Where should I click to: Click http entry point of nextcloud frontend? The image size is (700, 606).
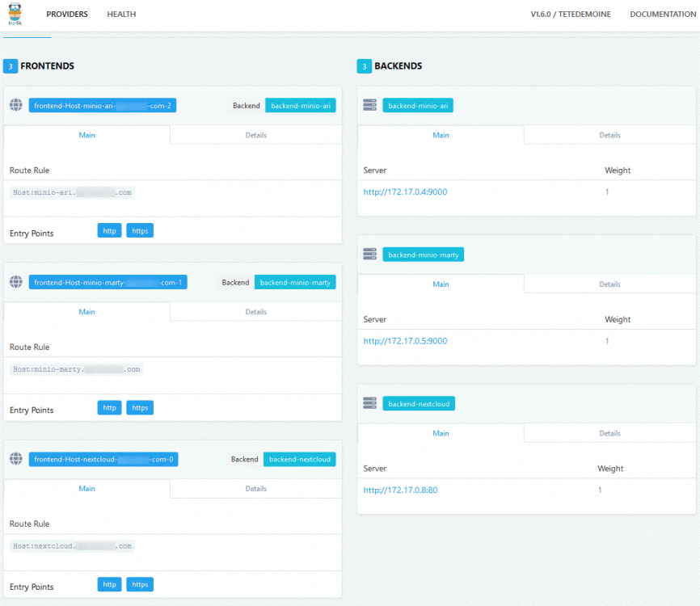pyautogui.click(x=109, y=584)
